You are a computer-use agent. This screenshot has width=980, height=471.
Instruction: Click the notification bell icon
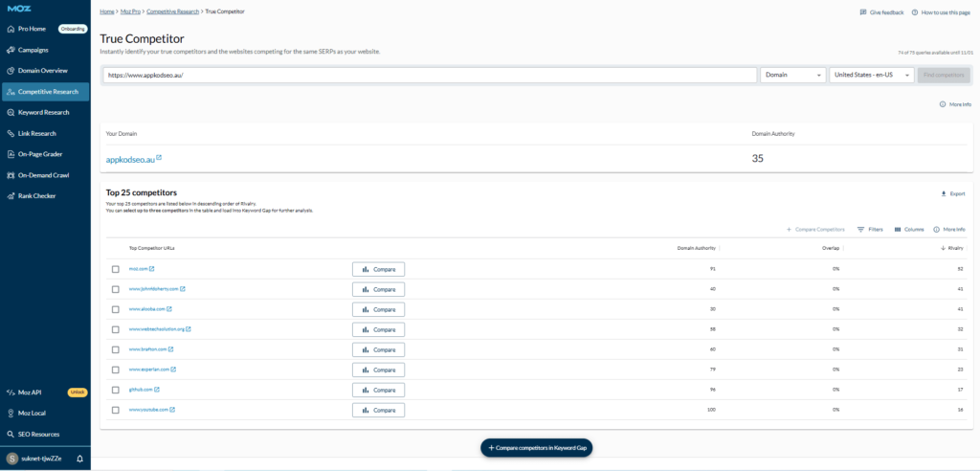tap(79, 459)
